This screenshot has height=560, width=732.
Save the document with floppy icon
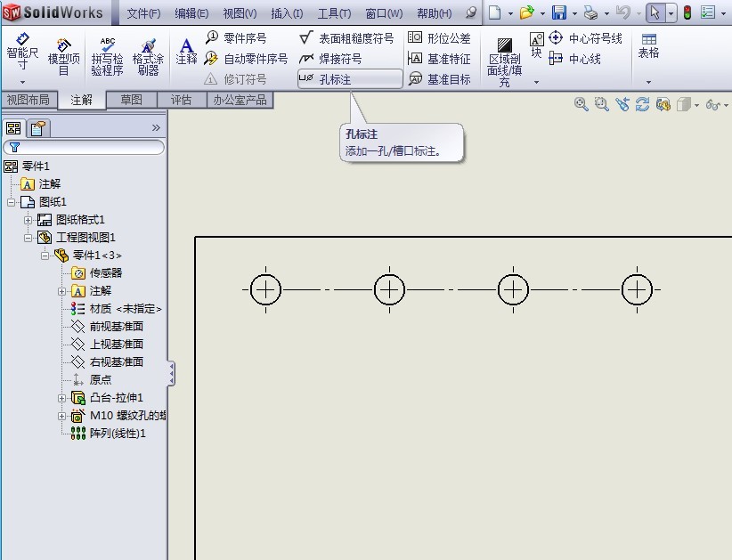point(559,12)
